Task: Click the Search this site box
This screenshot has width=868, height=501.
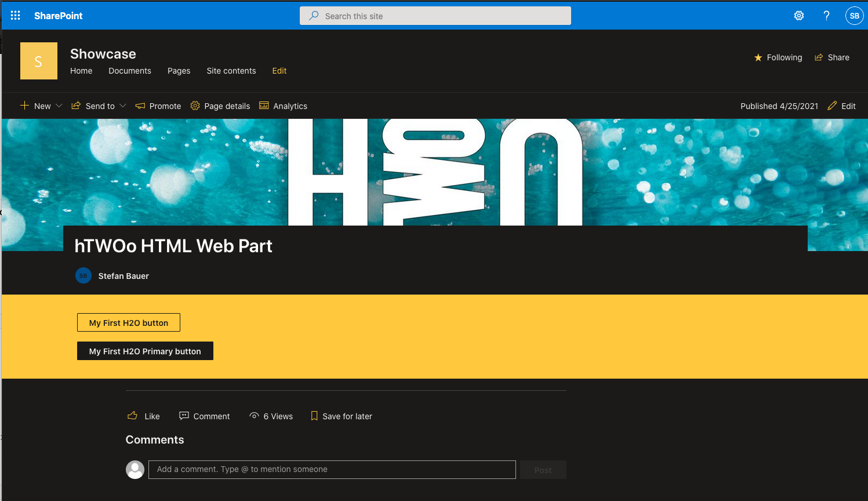Action: click(435, 16)
